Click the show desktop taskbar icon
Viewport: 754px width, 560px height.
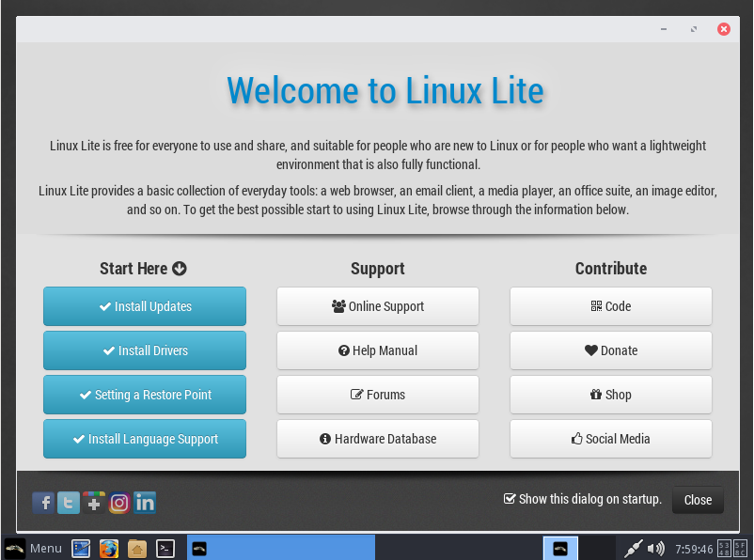(x=81, y=549)
